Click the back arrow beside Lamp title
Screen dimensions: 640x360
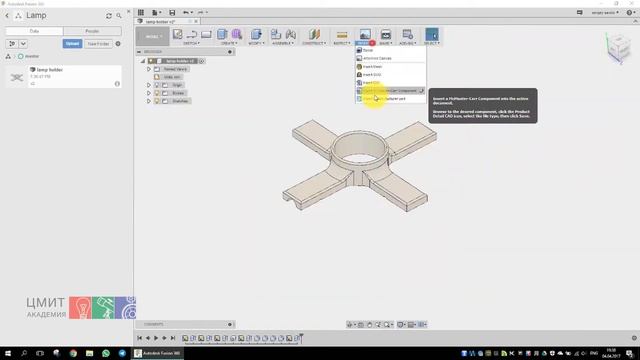[x=7, y=16]
